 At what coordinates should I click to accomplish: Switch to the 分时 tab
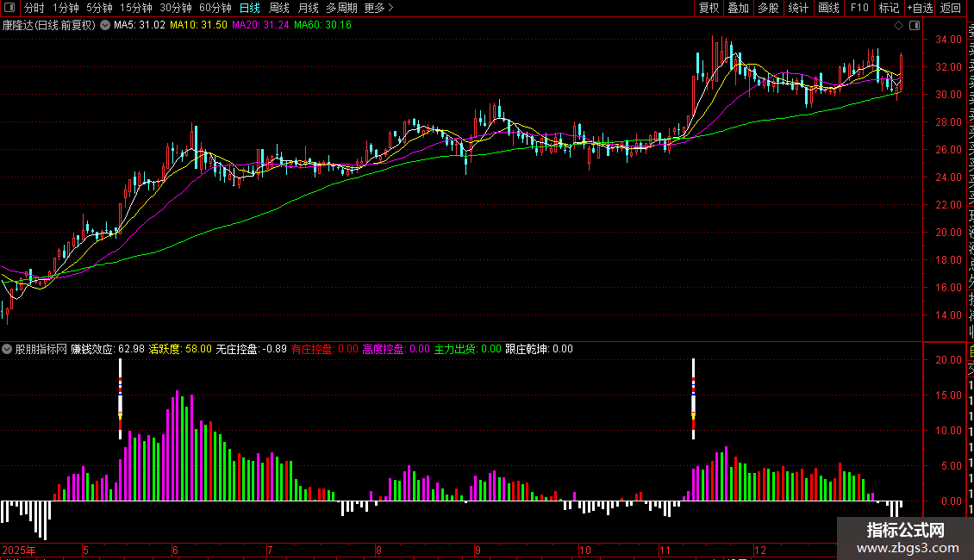(x=34, y=8)
